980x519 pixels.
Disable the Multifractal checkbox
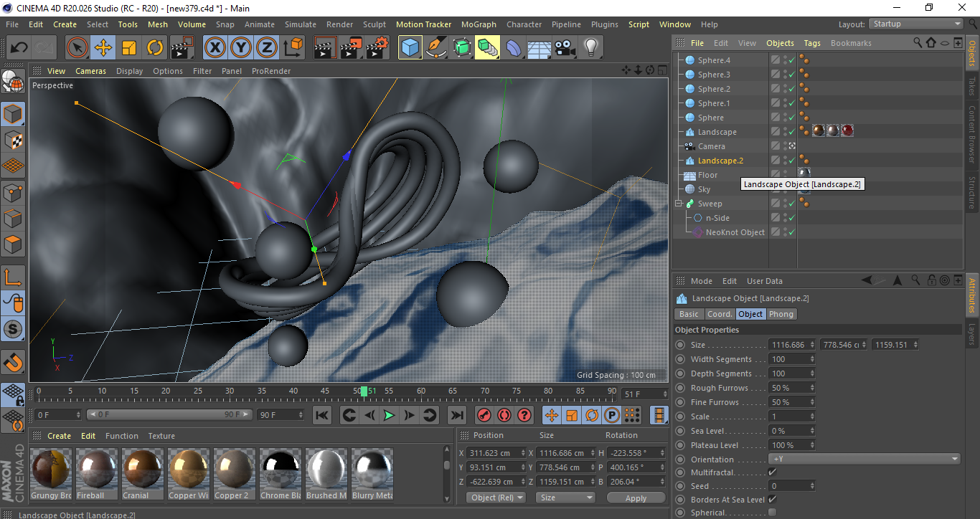tap(772, 472)
